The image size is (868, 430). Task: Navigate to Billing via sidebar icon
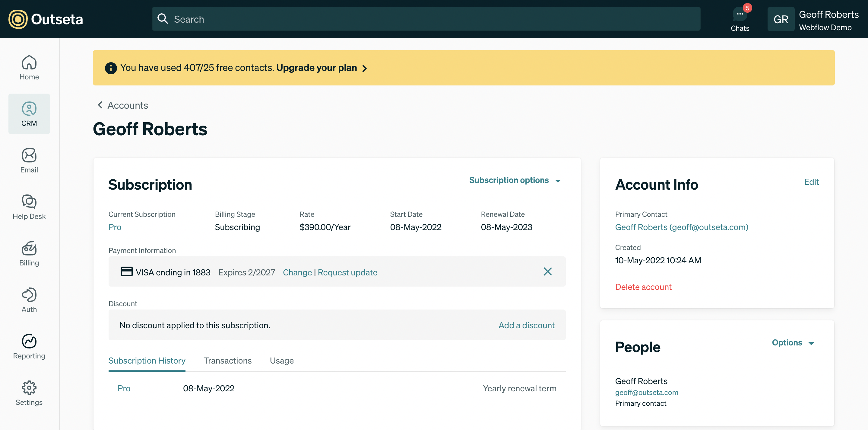pyautogui.click(x=29, y=253)
